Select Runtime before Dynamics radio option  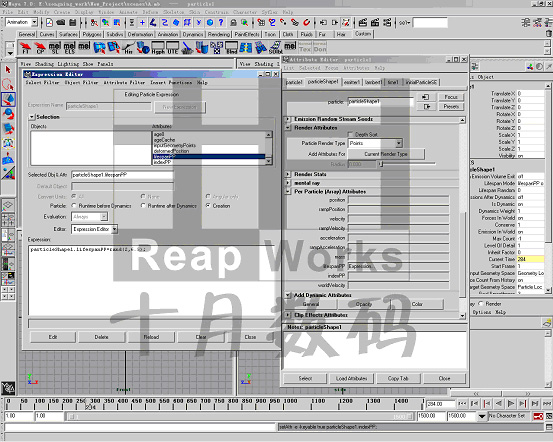click(x=74, y=205)
